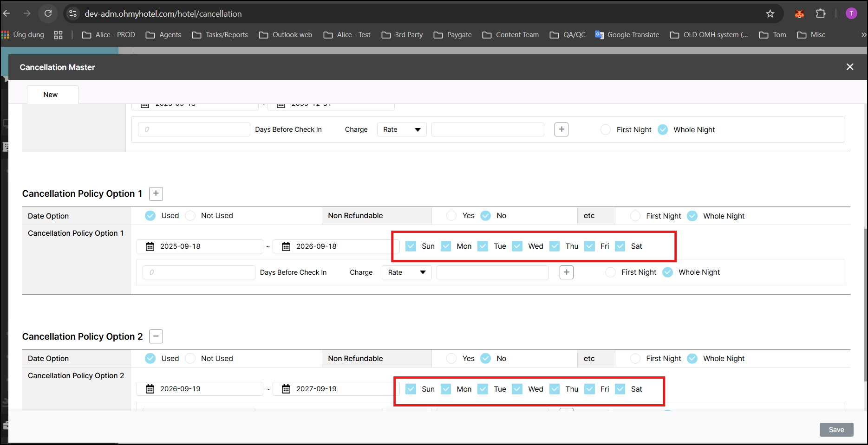Click Days Before Check In field, Option 1
868x445 pixels.
pyautogui.click(x=199, y=272)
